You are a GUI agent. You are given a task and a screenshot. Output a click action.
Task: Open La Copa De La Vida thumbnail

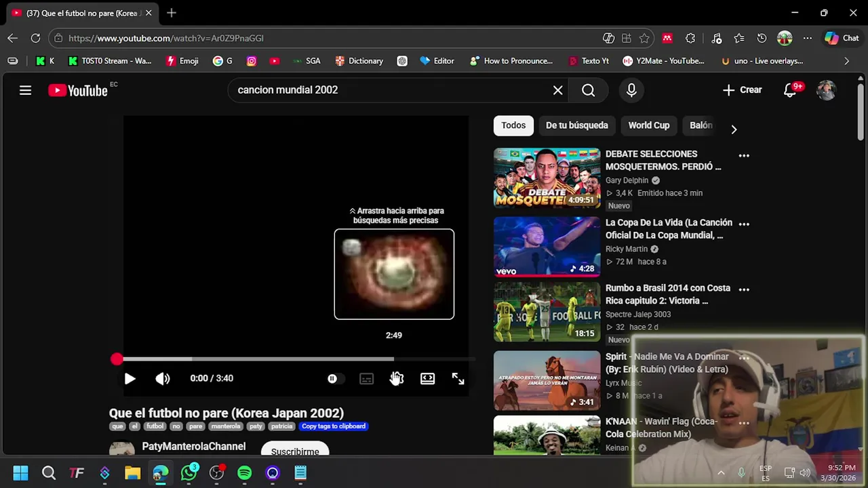(547, 247)
